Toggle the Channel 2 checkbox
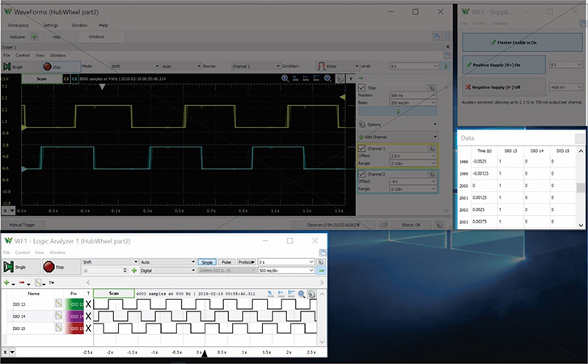This screenshot has height=364, width=588. tap(362, 174)
